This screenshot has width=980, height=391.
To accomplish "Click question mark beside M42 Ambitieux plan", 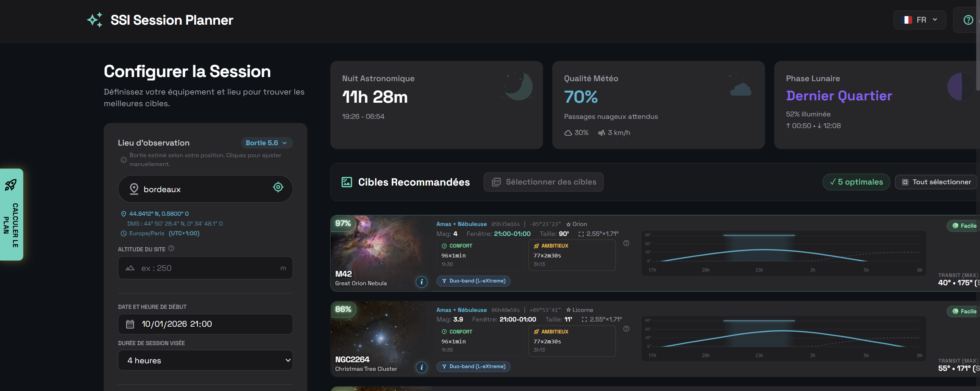I will 626,243.
